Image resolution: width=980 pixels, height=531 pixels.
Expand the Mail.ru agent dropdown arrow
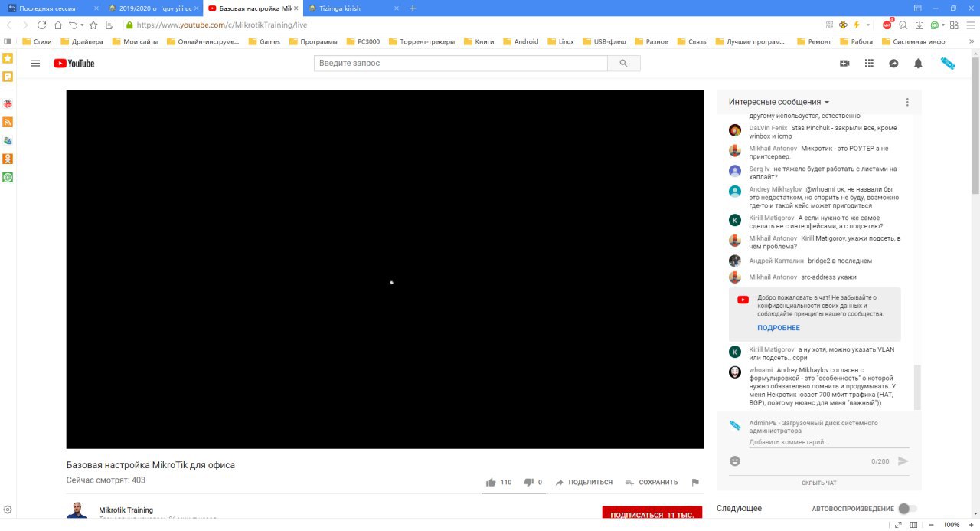coord(943,25)
